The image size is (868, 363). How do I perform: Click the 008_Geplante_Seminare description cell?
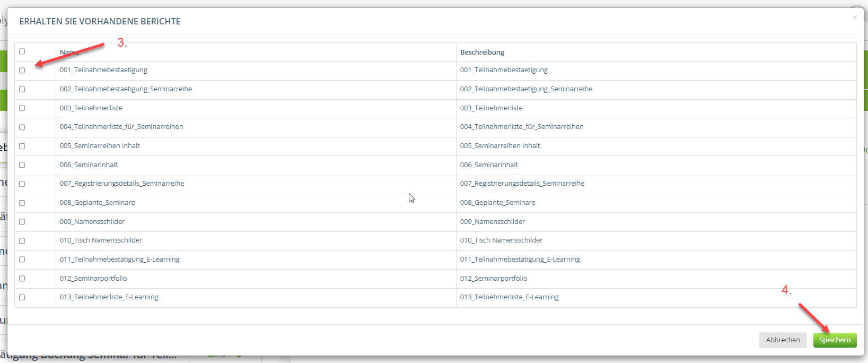(x=497, y=203)
